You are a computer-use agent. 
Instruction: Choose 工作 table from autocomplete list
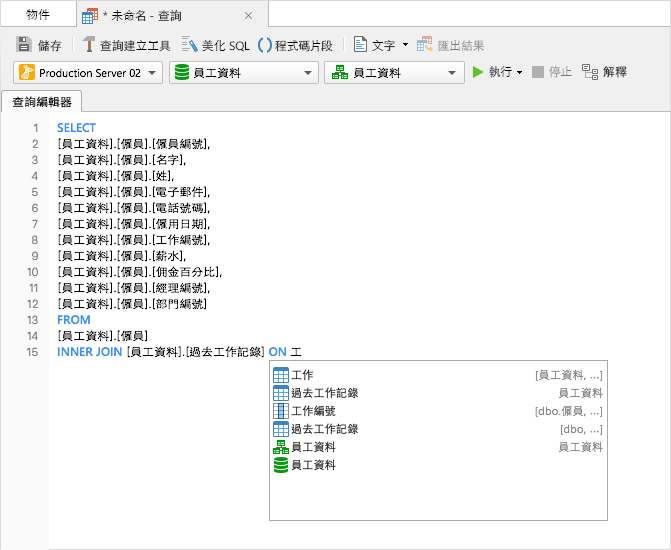pos(302,375)
